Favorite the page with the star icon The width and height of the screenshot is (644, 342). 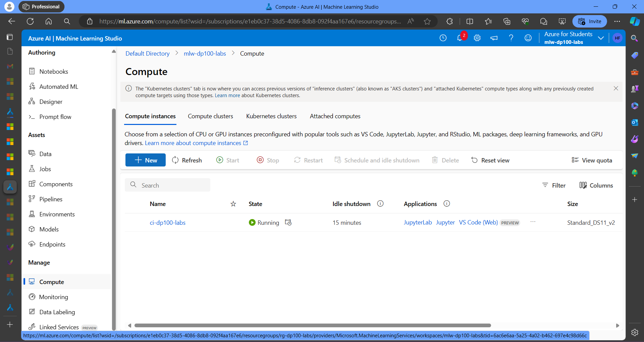point(427,21)
